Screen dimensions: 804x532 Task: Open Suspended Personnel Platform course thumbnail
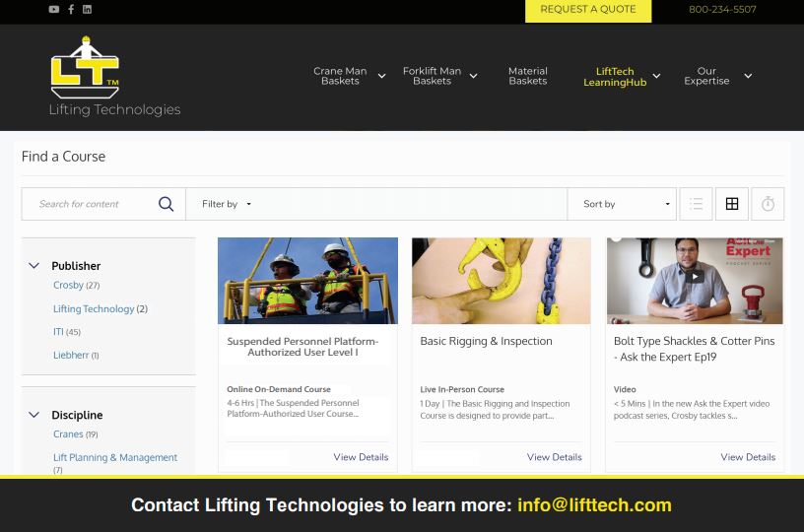click(x=307, y=281)
